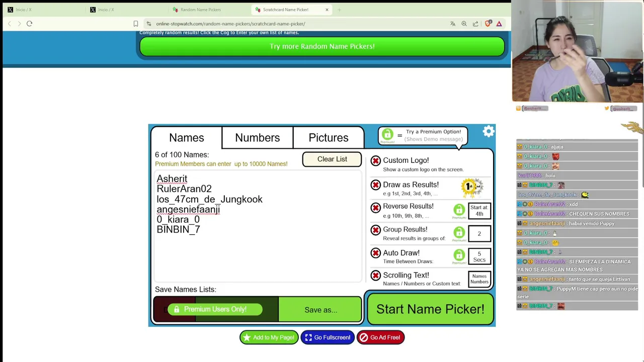Screen dimensions: 644x362
Task: Click the Brave Rewards triangle icon
Action: (499, 24)
